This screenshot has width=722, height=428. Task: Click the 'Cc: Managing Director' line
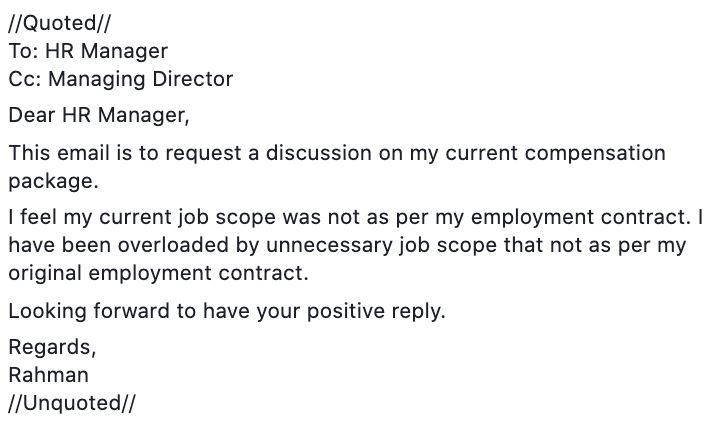pos(121,79)
